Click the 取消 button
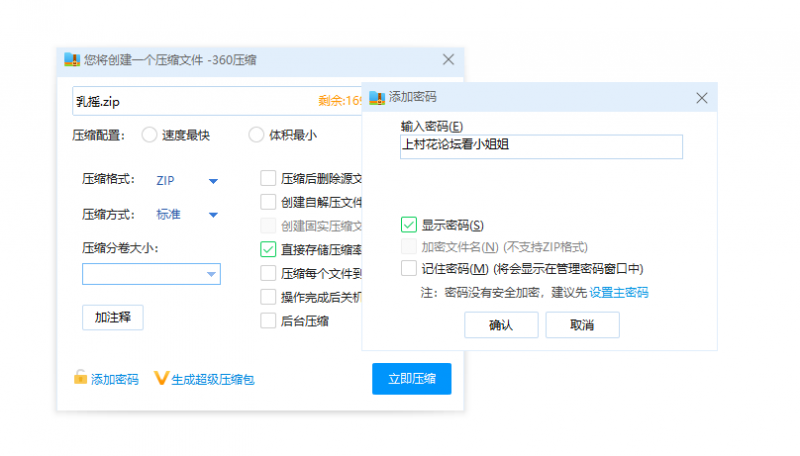The height and width of the screenshot is (456, 800). (582, 325)
